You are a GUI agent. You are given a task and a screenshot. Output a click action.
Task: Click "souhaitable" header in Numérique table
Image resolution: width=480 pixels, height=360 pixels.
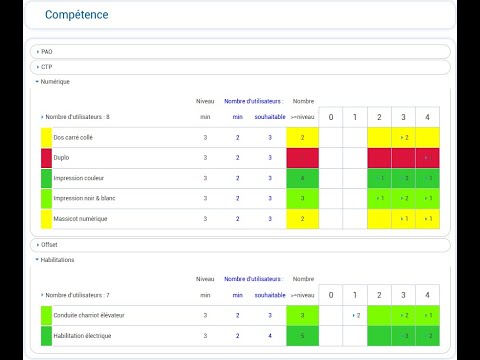(270, 117)
